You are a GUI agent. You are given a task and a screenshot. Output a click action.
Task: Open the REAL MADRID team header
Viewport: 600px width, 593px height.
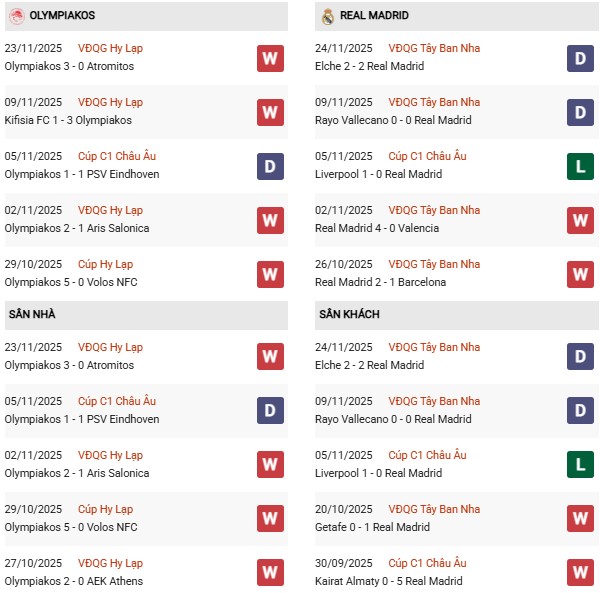coord(374,16)
